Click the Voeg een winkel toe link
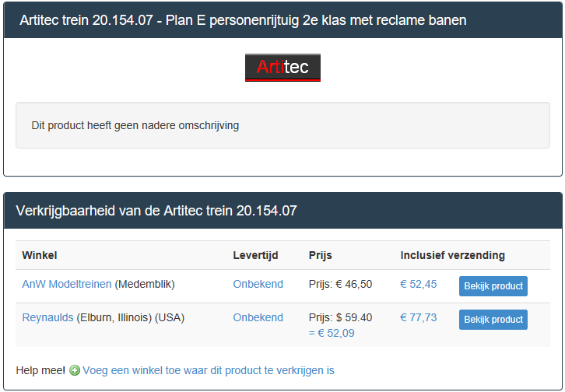 click(209, 370)
